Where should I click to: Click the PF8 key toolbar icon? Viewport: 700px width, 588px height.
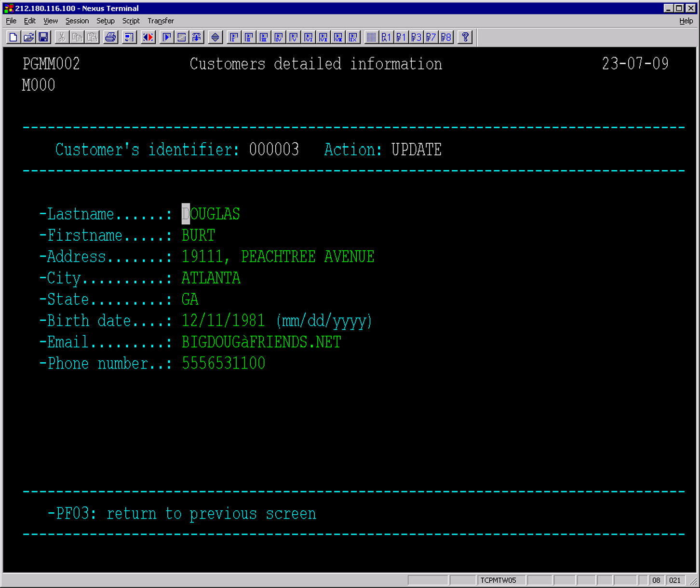[x=446, y=37]
